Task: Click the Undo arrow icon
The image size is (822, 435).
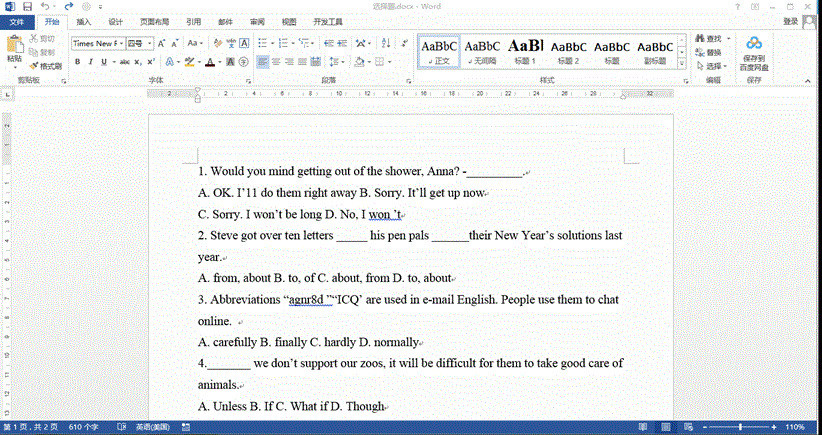Action: tap(45, 6)
